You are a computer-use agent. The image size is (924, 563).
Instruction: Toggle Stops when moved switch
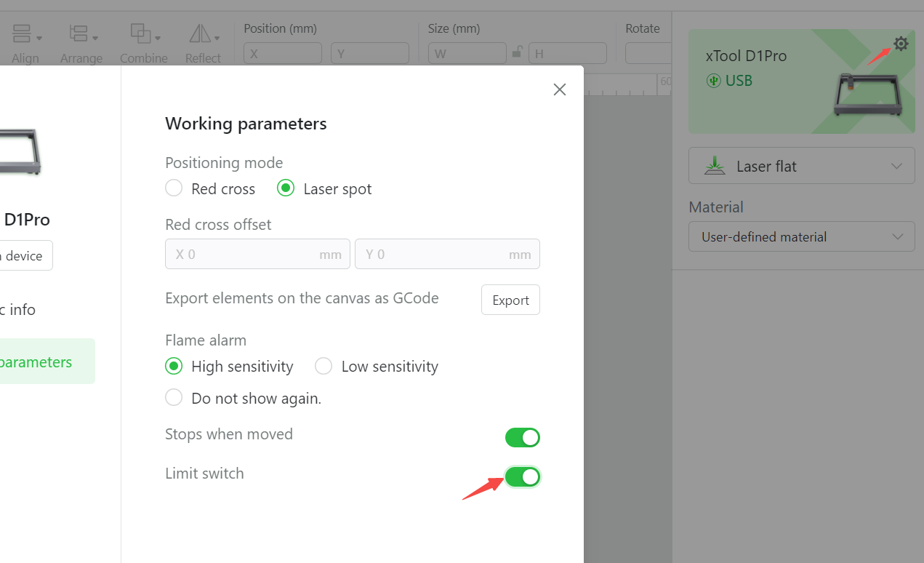tap(523, 438)
